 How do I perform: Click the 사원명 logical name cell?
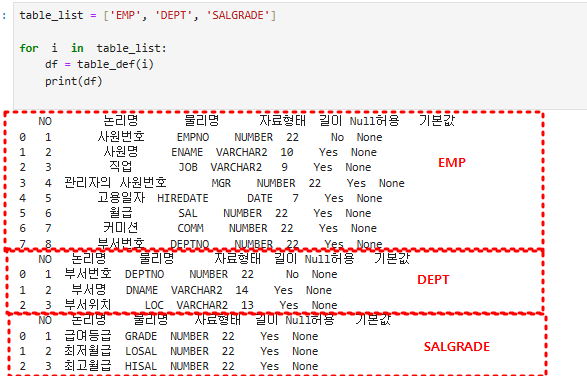pos(121,152)
